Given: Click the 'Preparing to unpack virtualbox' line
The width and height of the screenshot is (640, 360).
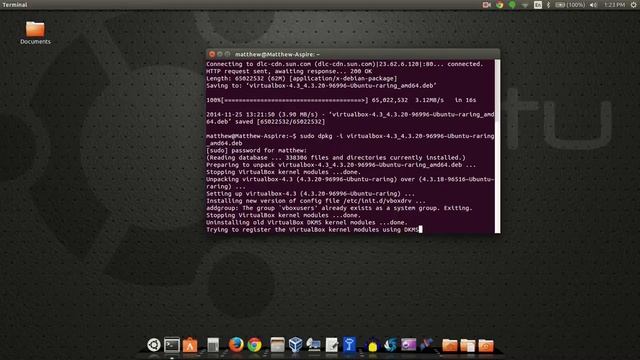Looking at the screenshot, I should pyautogui.click(x=341, y=165).
